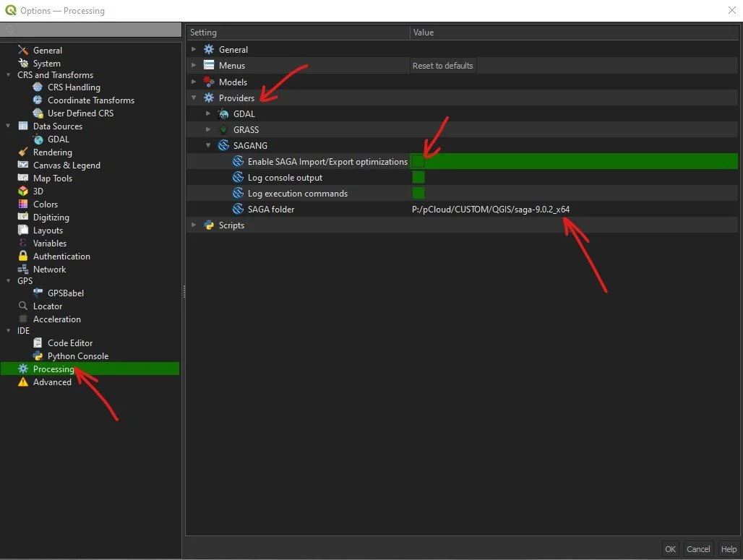Select the SAGA folder setting row
Screen dimensions: 743x560
[462, 210]
